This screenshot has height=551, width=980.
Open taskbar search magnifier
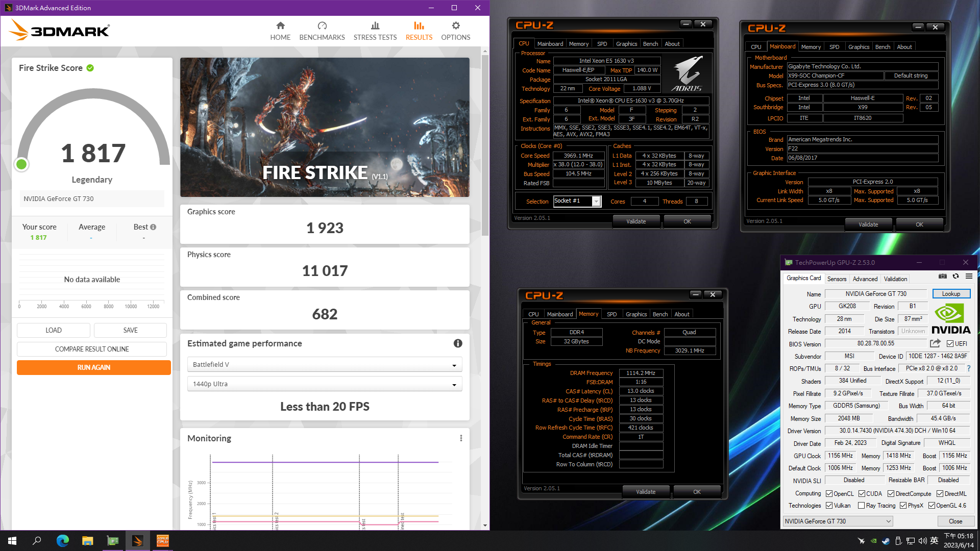[37, 541]
